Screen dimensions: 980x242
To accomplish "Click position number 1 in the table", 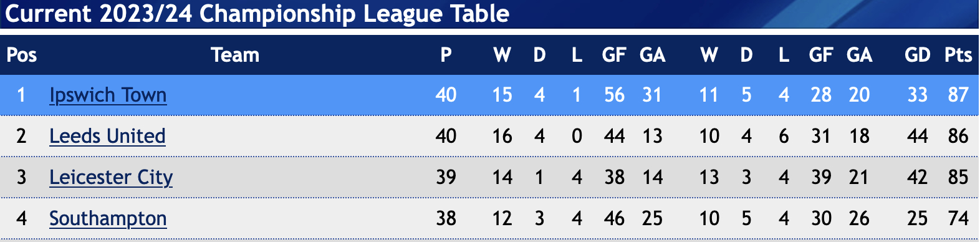I will coord(22,95).
